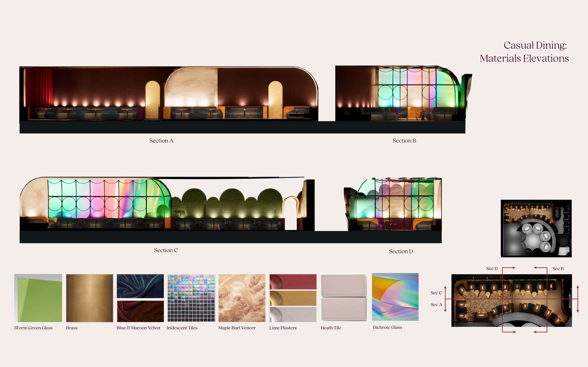Screen dimensions: 588x367
Task: Click the Section B label text
Action: coord(404,141)
